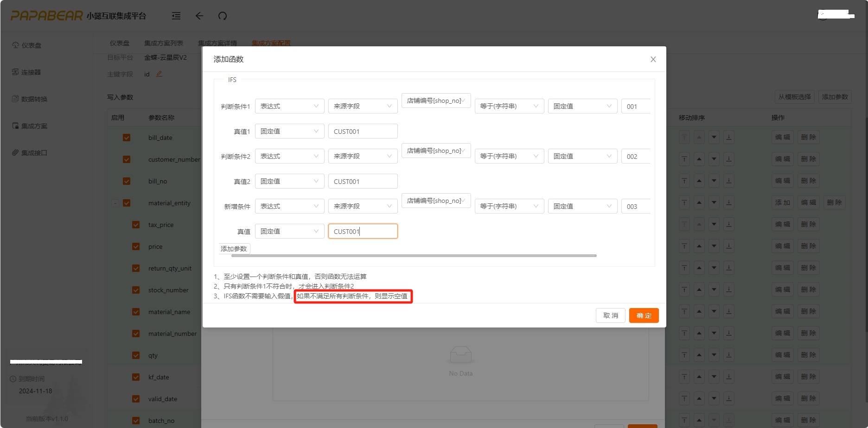Uncheck the bill_date parameter checkbox
This screenshot has height=428, width=868.
pos(127,138)
